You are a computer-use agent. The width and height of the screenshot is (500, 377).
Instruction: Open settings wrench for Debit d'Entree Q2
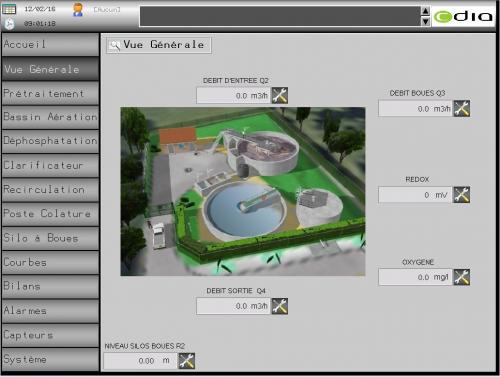[x=280, y=95]
